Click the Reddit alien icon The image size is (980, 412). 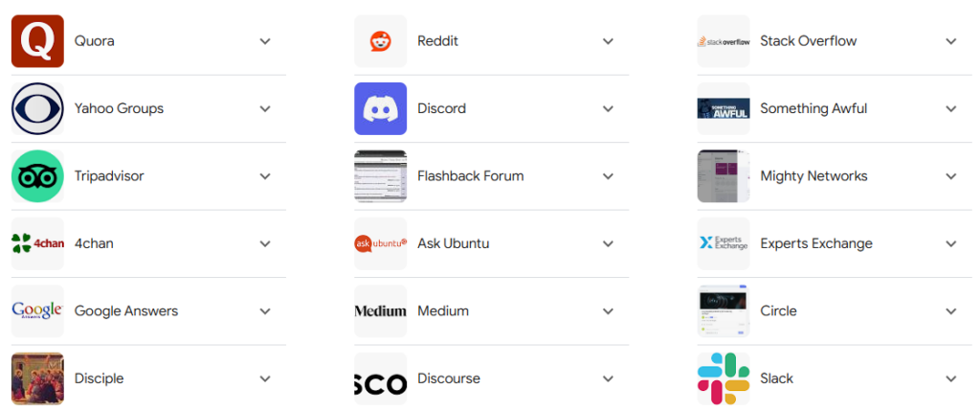coord(380,41)
